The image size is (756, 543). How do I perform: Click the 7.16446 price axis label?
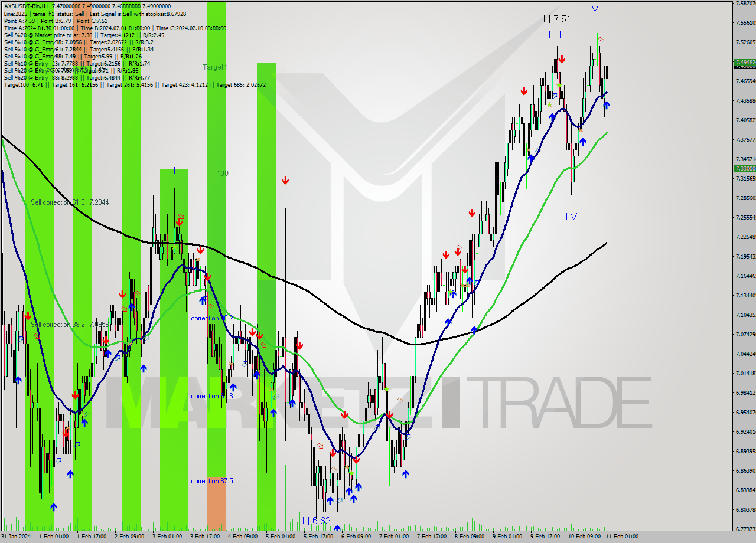point(744,276)
